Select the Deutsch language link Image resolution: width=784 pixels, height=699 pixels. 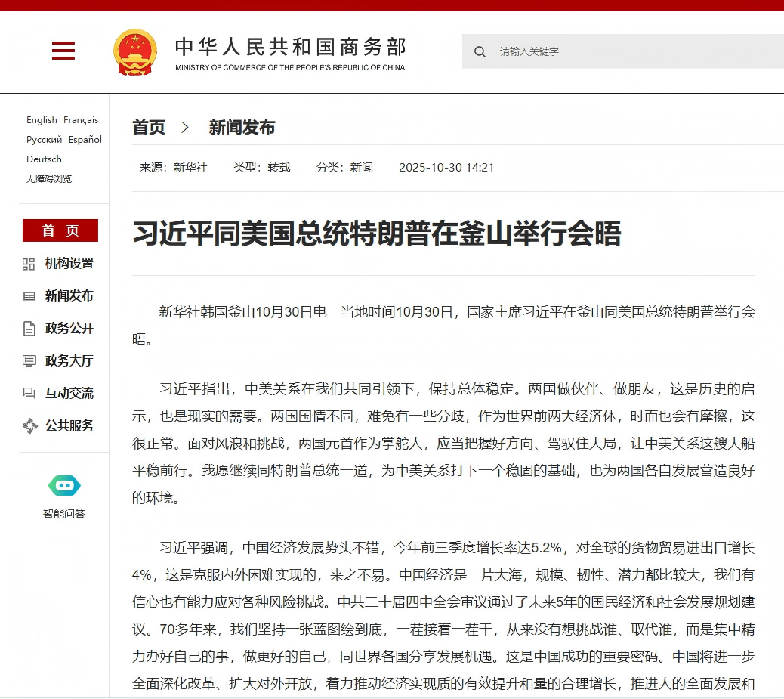tap(44, 159)
